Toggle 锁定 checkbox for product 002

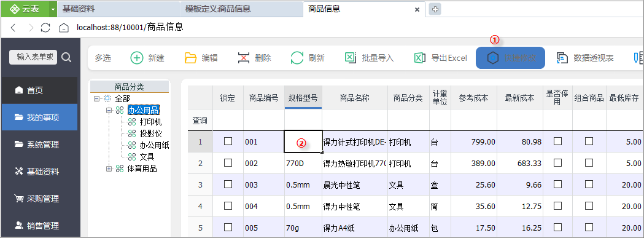point(228,162)
